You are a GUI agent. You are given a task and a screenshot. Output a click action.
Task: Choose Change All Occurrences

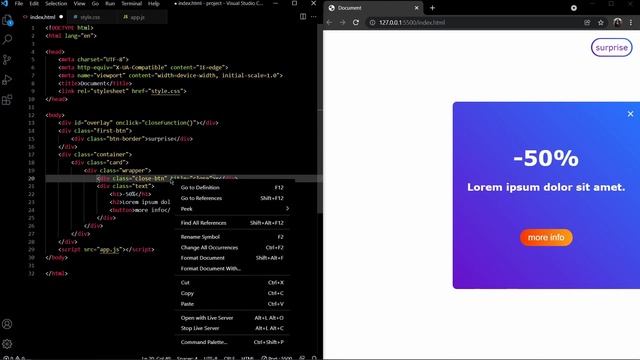[x=232, y=247]
